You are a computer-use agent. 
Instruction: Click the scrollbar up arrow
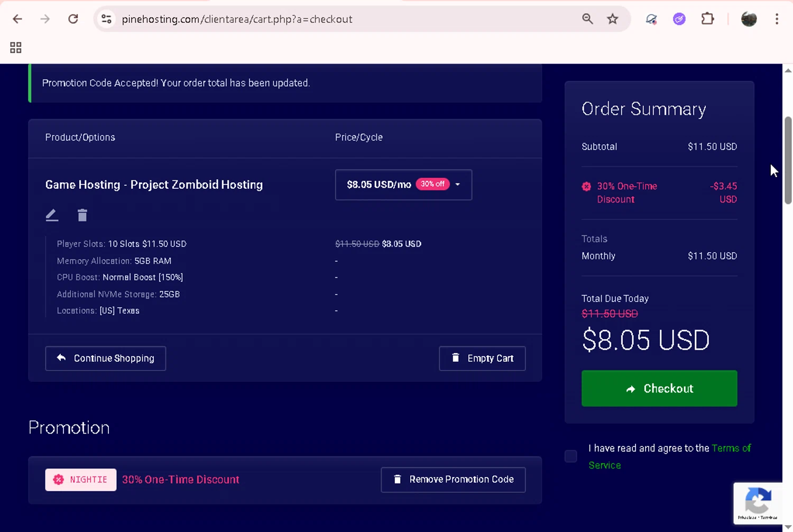(788, 70)
